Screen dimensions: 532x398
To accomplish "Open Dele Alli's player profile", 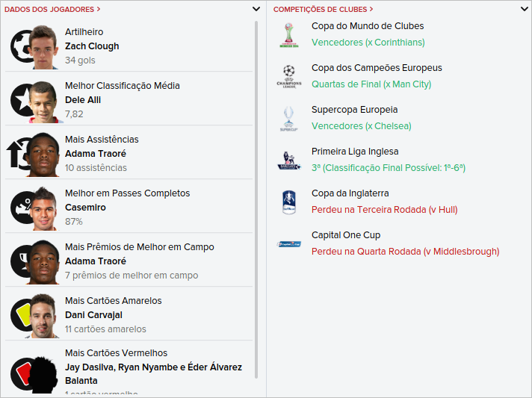I will coord(83,100).
